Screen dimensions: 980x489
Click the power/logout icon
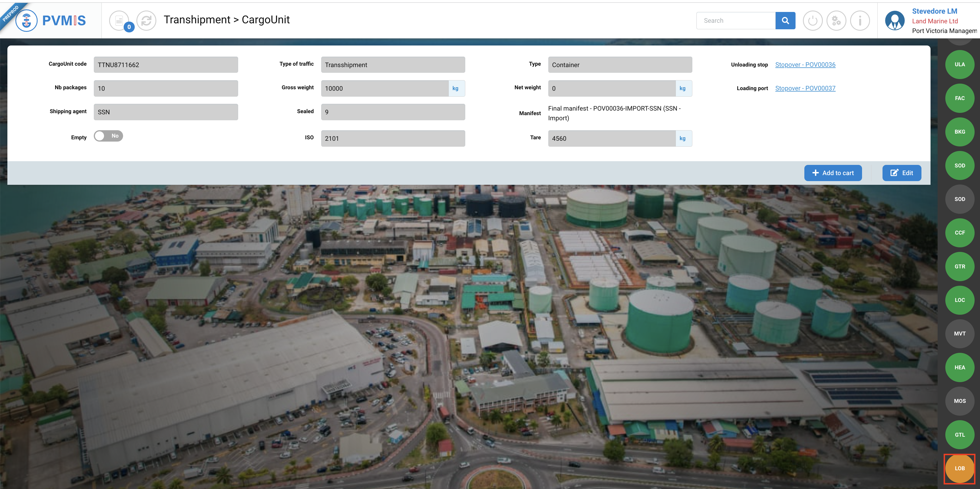(x=813, y=20)
